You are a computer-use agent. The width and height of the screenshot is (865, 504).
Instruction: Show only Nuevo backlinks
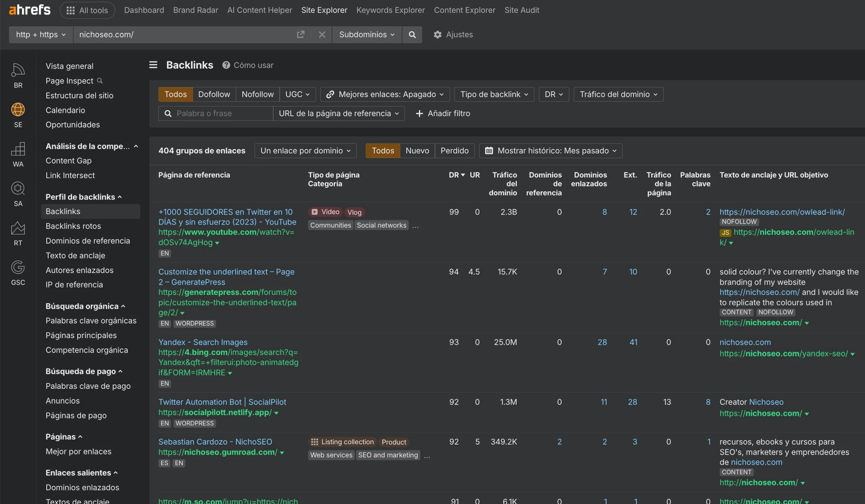click(x=417, y=151)
